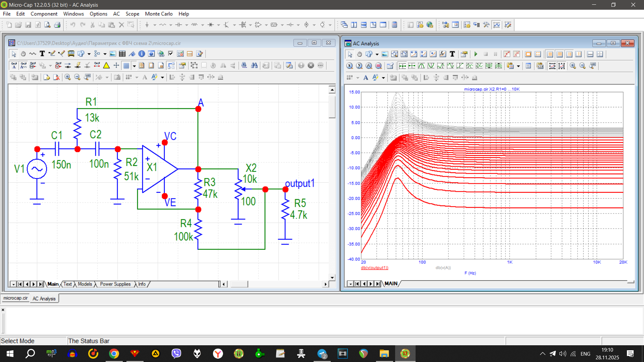Click the yellow triangle warning icon
Image resolution: width=644 pixels, height=362 pixels.
click(x=106, y=66)
